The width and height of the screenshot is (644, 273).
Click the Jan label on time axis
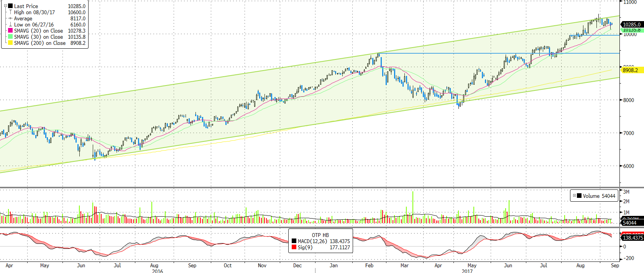point(334,265)
